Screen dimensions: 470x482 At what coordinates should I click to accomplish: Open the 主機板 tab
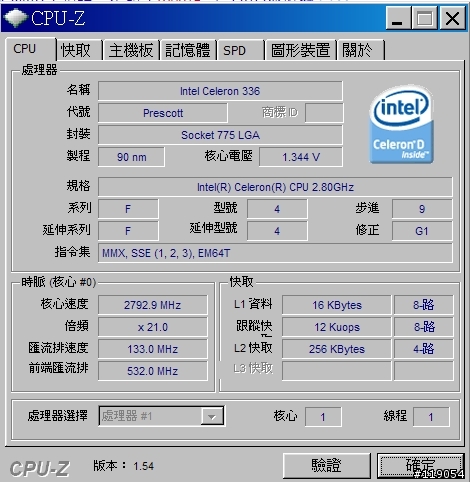(131, 50)
